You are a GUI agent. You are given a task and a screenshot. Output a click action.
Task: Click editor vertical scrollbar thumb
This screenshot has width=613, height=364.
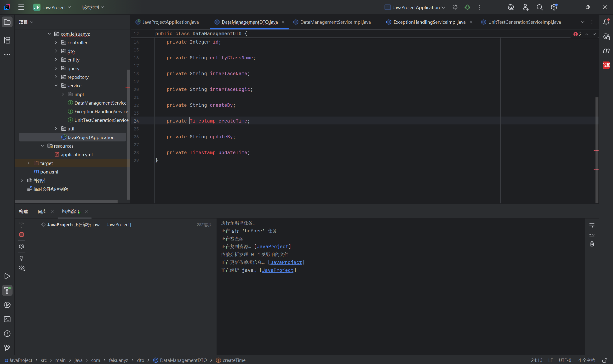coord(597,150)
